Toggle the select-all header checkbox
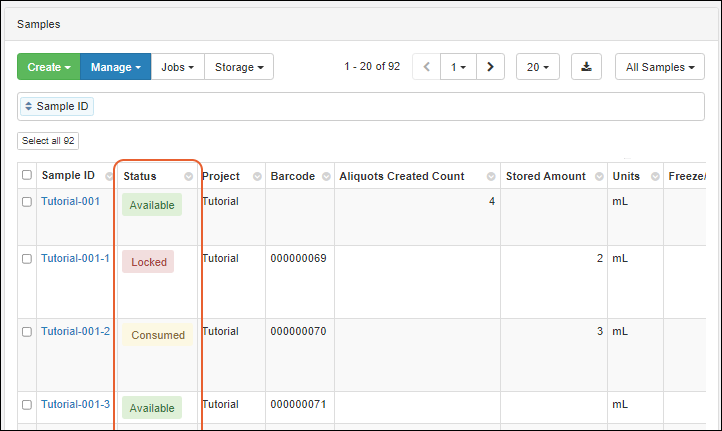 coord(27,176)
